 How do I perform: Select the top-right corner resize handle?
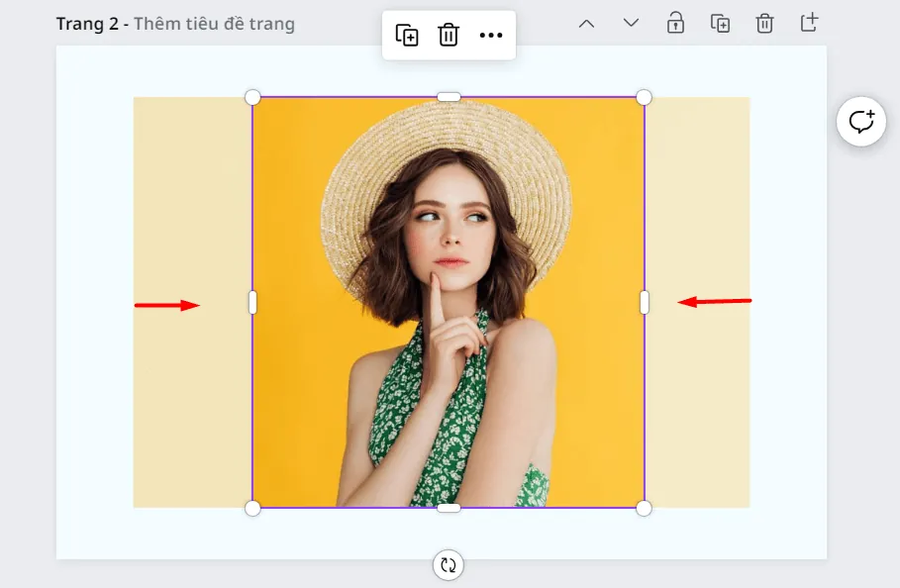tap(644, 98)
